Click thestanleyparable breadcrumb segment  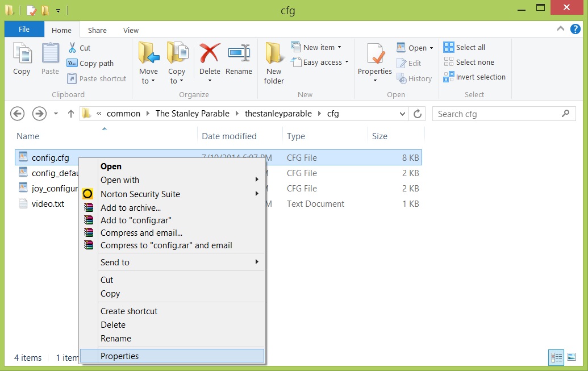coord(278,114)
